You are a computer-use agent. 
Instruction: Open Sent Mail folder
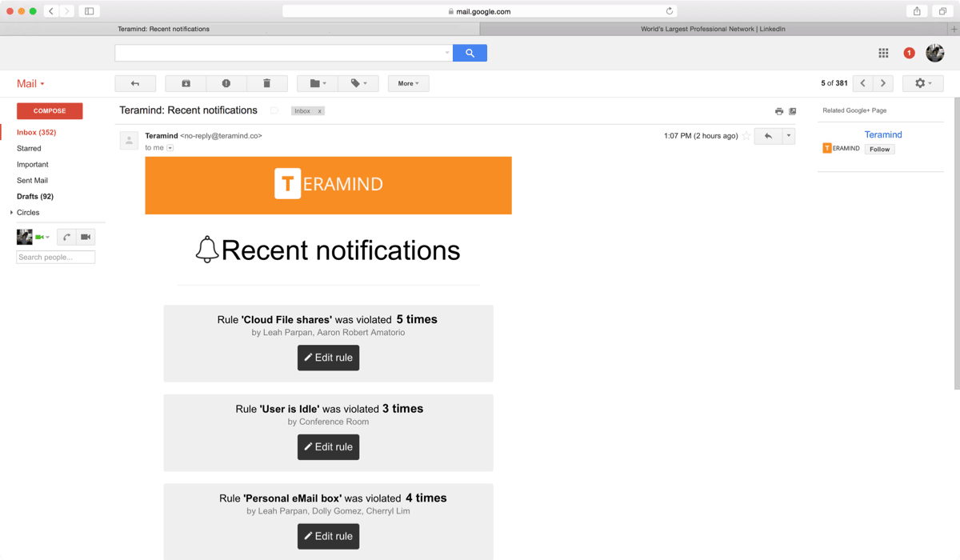click(x=32, y=180)
